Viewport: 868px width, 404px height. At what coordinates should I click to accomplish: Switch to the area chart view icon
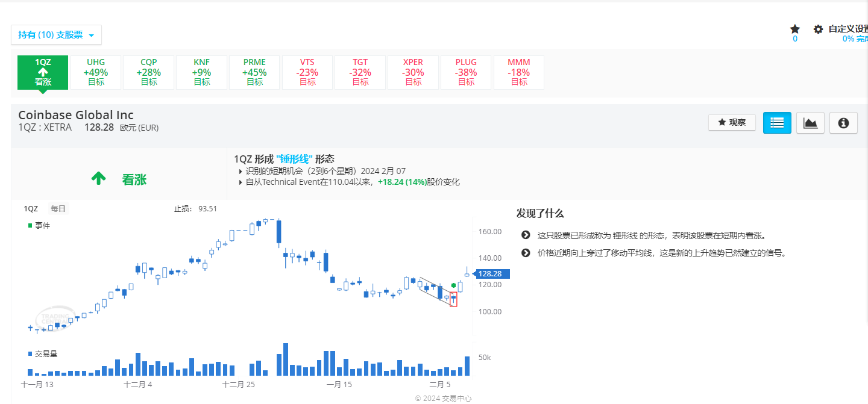click(x=810, y=123)
